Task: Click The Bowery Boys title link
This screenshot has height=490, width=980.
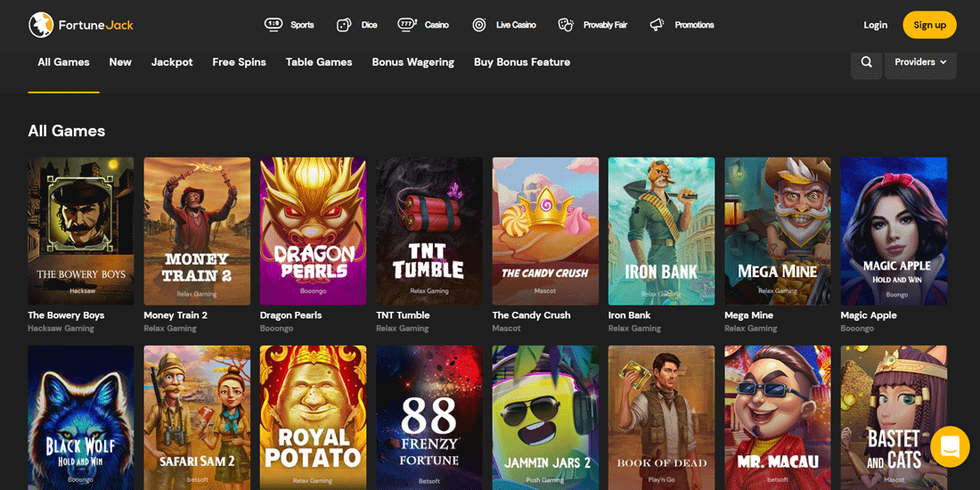Action: pos(66,315)
